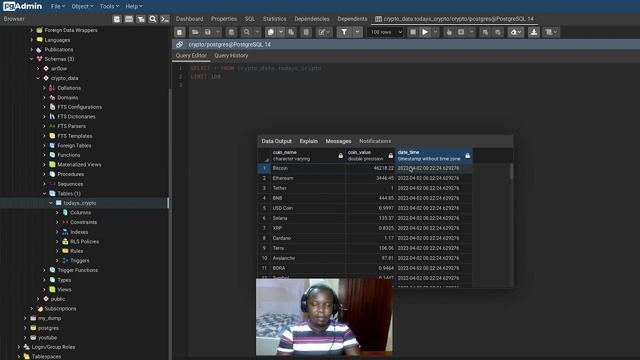
Task: Click the Cardano cell in coin_name column
Action: coord(308,238)
